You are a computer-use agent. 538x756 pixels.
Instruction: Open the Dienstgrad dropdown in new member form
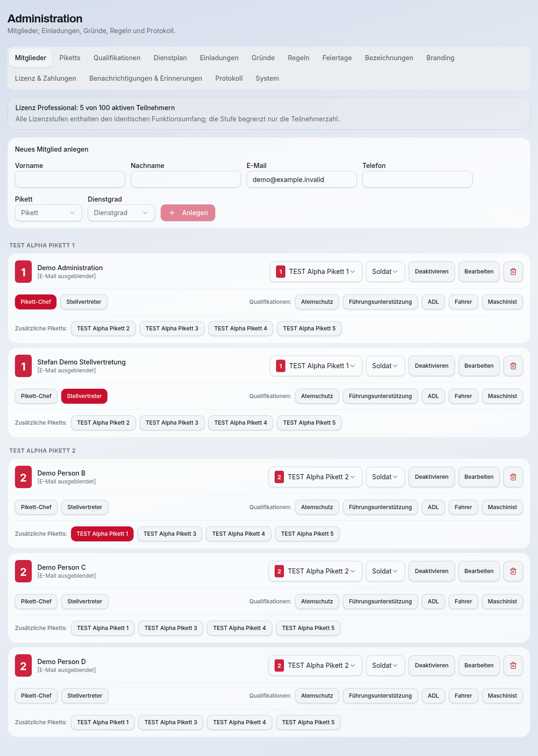pos(121,213)
